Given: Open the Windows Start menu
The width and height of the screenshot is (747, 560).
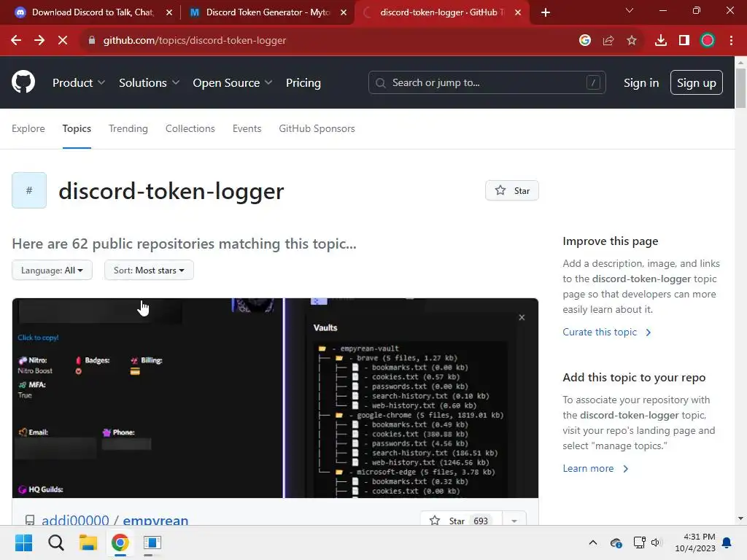Looking at the screenshot, I should 24,542.
